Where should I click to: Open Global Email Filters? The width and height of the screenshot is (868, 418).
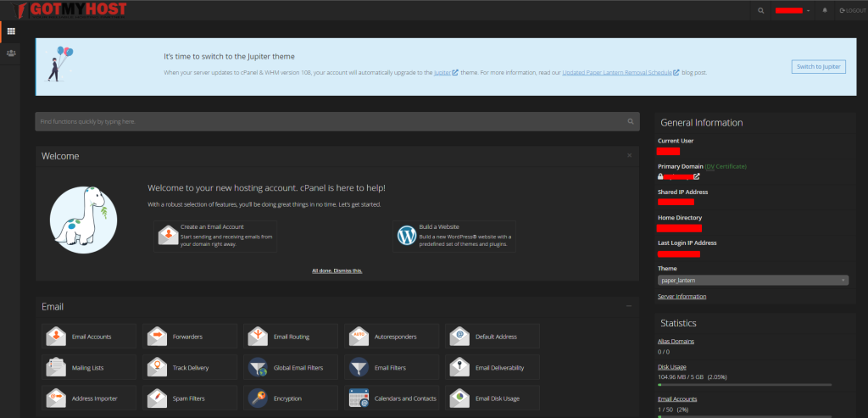[x=259, y=367]
